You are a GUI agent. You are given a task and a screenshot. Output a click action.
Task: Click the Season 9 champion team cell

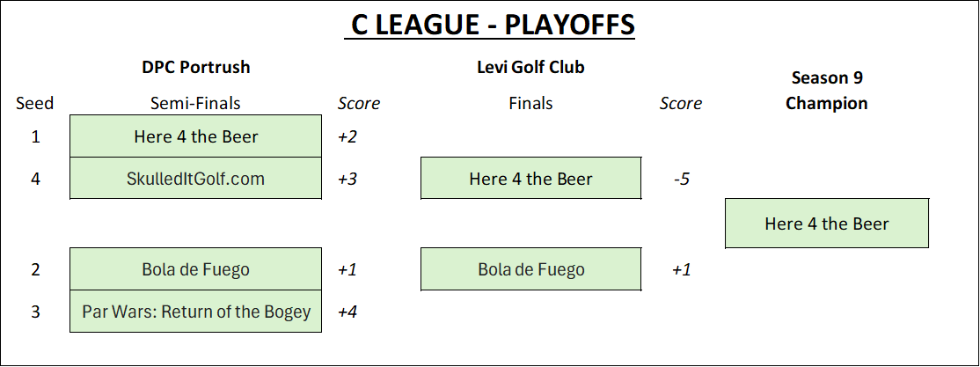coord(826,224)
